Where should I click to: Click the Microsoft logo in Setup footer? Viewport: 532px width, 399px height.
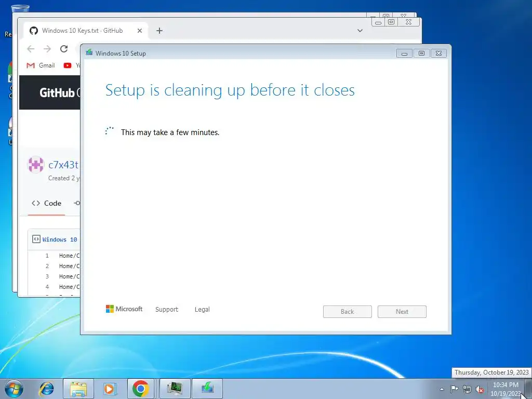pyautogui.click(x=124, y=309)
